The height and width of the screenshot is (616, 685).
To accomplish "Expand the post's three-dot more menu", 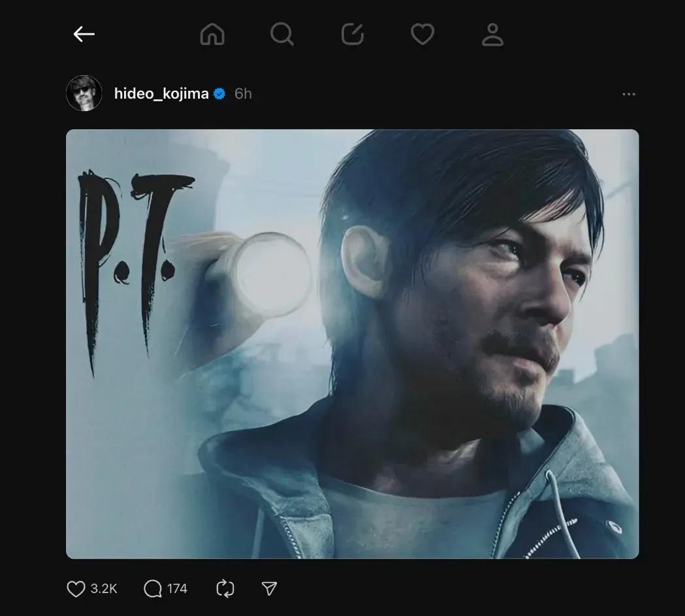I will 629,94.
